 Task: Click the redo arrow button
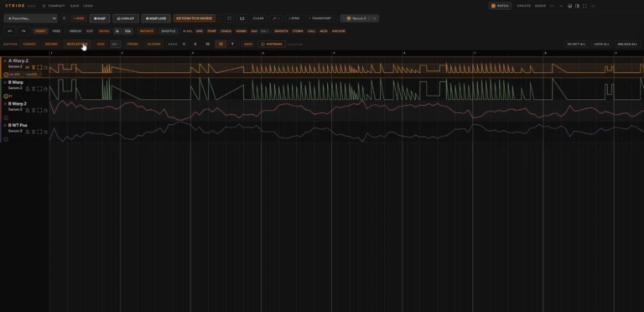23,31
